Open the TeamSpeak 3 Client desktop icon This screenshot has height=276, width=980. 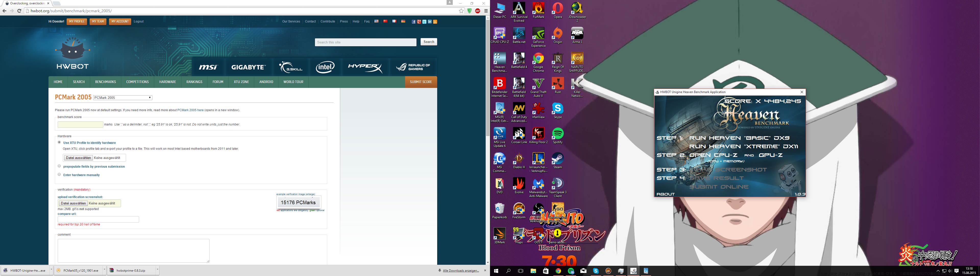click(x=558, y=187)
